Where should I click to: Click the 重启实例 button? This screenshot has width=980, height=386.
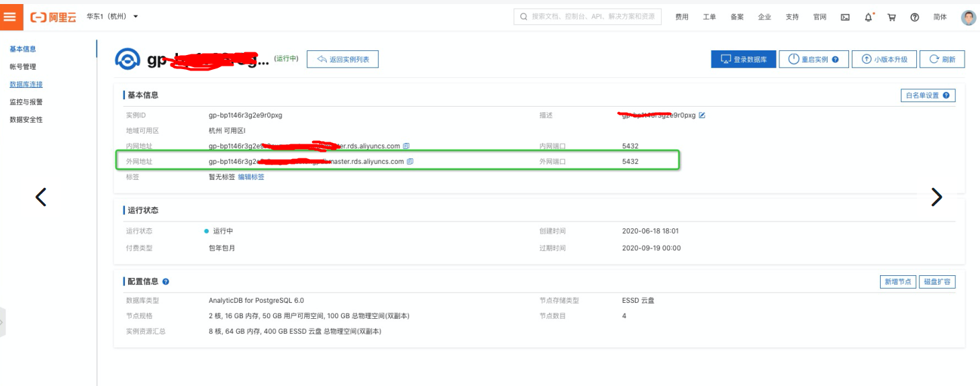point(814,59)
